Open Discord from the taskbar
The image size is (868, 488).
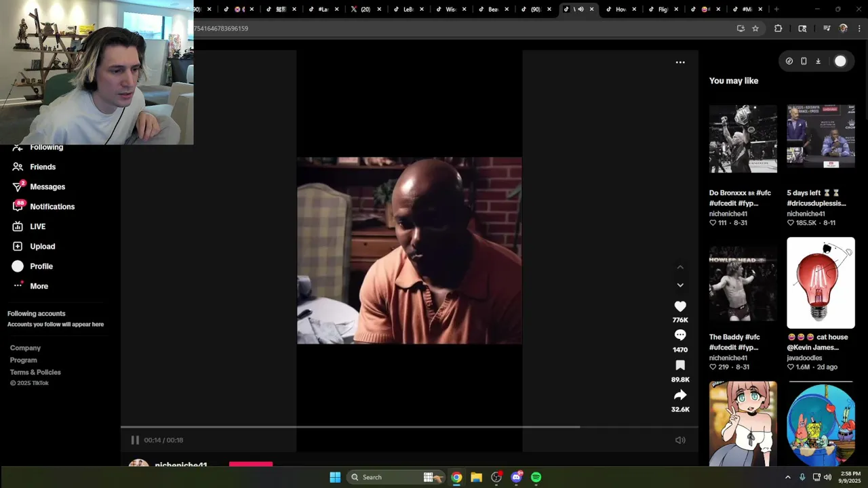pyautogui.click(x=516, y=477)
